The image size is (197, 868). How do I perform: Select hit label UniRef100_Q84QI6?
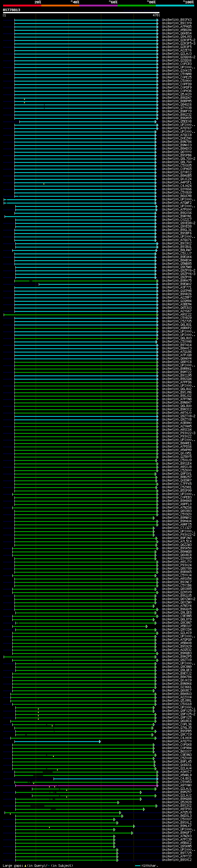tap(176, 104)
